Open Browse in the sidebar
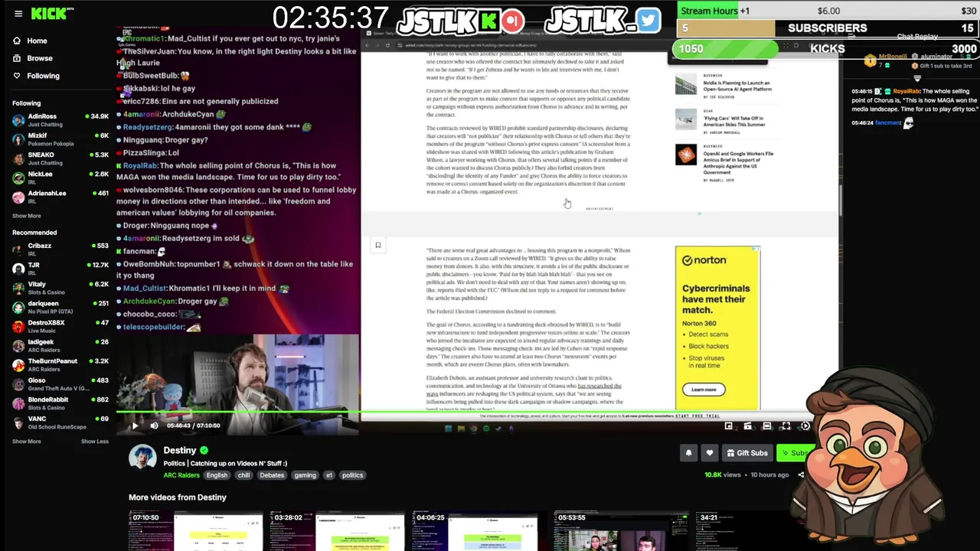The width and height of the screenshot is (980, 551). point(40,58)
